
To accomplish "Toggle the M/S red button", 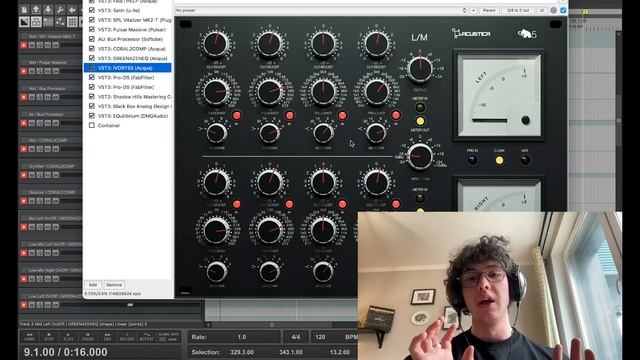I will click(525, 160).
